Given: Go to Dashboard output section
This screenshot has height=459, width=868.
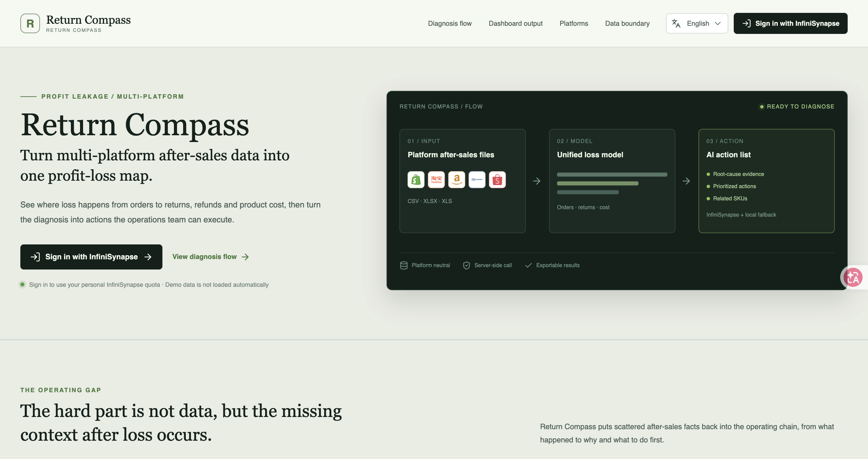Looking at the screenshot, I should tap(515, 23).
